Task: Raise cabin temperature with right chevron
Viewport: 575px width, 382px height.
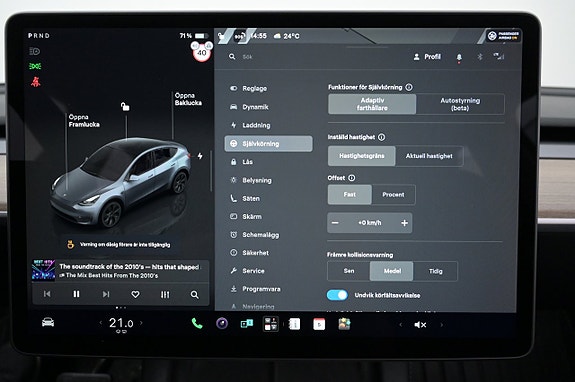Action: click(141, 323)
